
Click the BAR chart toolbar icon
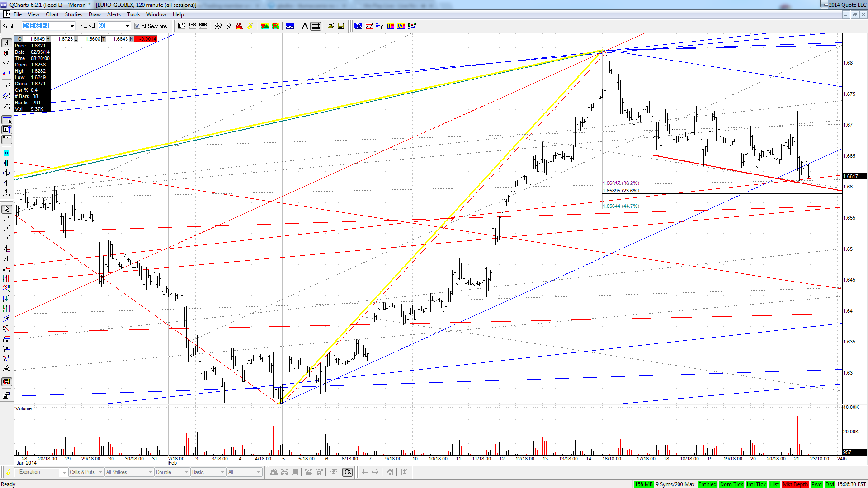[203, 26]
